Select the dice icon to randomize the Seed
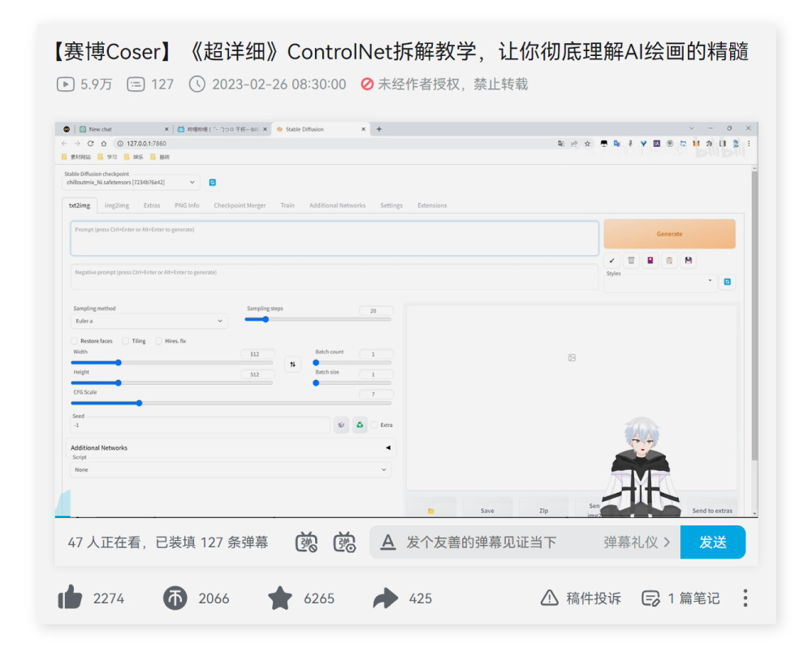Image resolution: width=812 pixels, height=648 pixels. coord(341,425)
